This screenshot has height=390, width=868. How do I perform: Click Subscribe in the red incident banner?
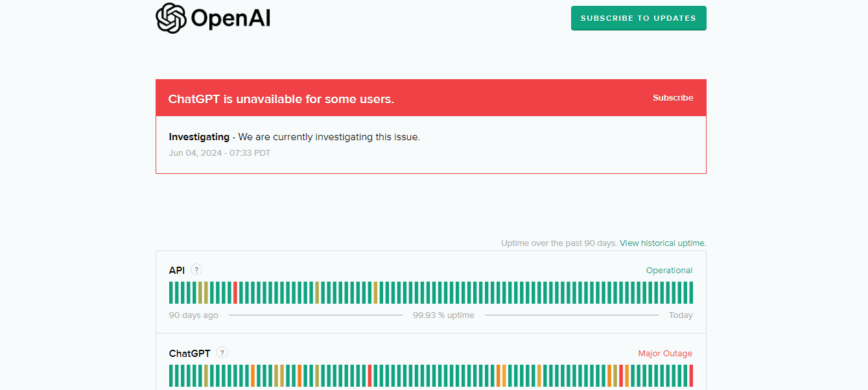tap(673, 98)
